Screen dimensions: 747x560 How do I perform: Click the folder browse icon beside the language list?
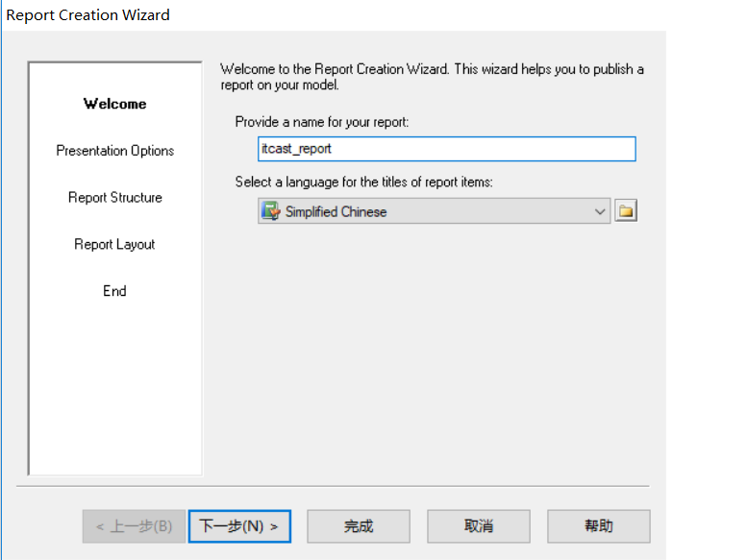626,210
